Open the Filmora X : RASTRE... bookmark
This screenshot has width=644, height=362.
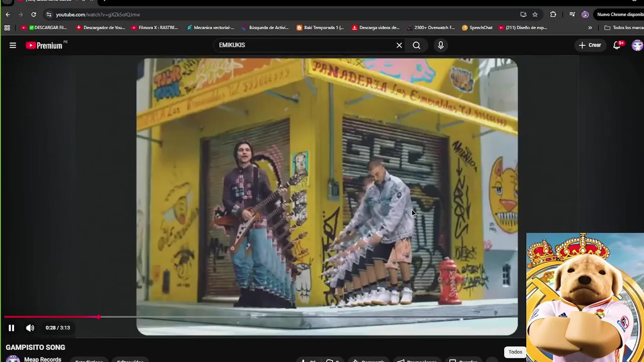(x=154, y=28)
